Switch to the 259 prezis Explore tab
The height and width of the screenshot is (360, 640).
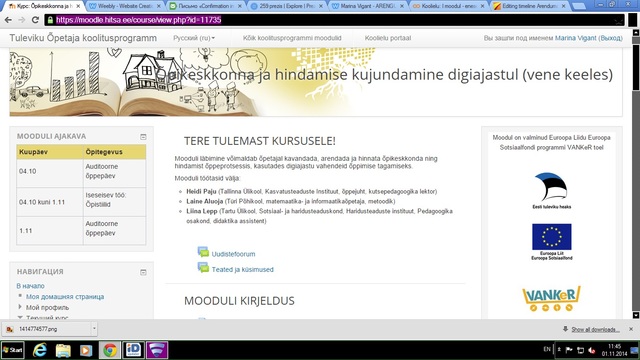(x=286, y=6)
